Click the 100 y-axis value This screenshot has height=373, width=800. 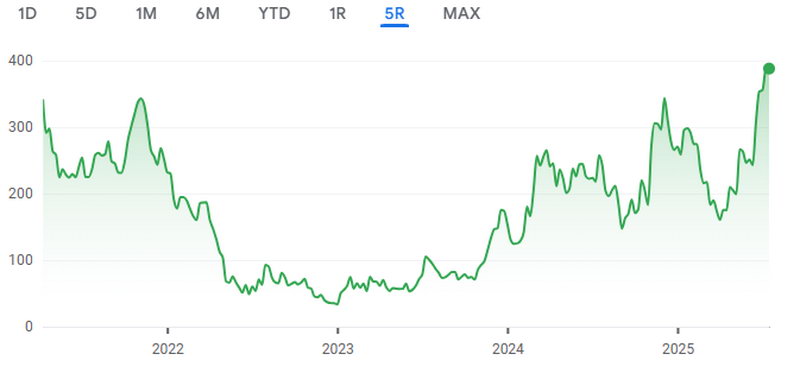coord(21,260)
